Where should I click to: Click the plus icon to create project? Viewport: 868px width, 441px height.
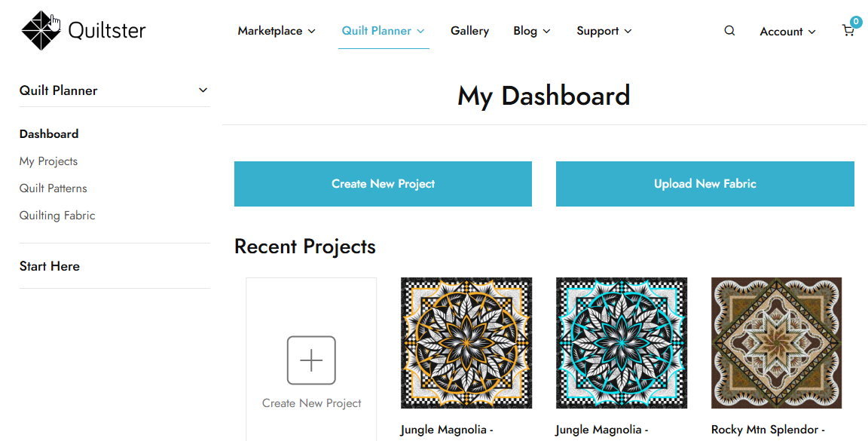coord(311,360)
